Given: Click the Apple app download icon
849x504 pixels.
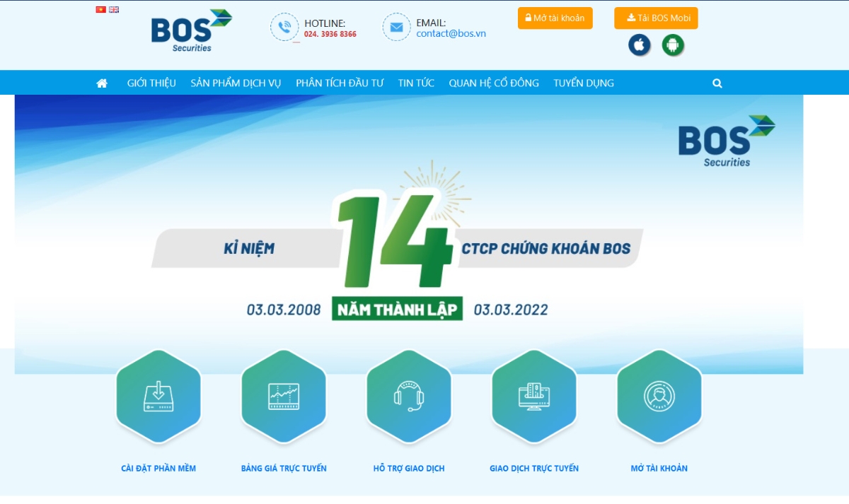Looking at the screenshot, I should (x=639, y=45).
